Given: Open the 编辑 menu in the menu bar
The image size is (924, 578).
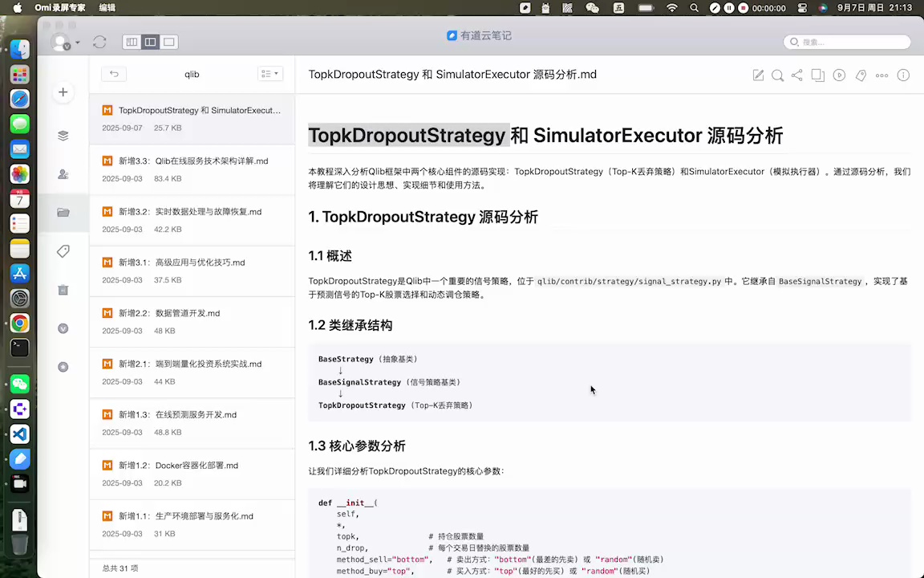Looking at the screenshot, I should (x=107, y=9).
